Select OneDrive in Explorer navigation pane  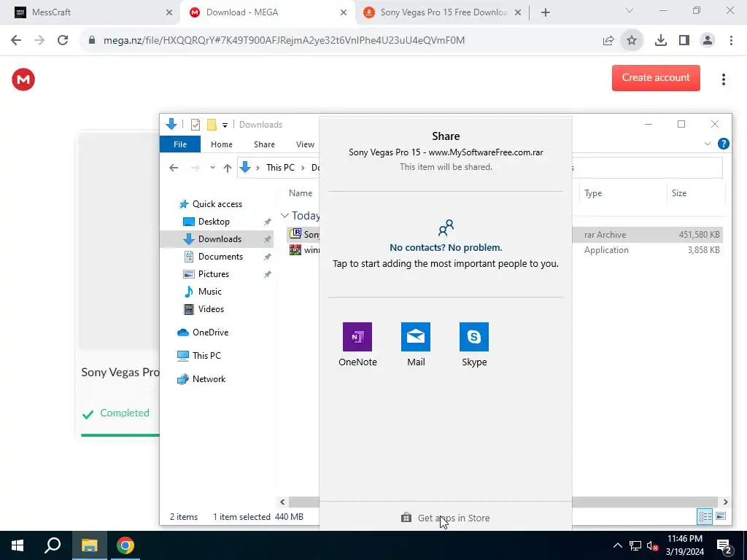tap(210, 332)
